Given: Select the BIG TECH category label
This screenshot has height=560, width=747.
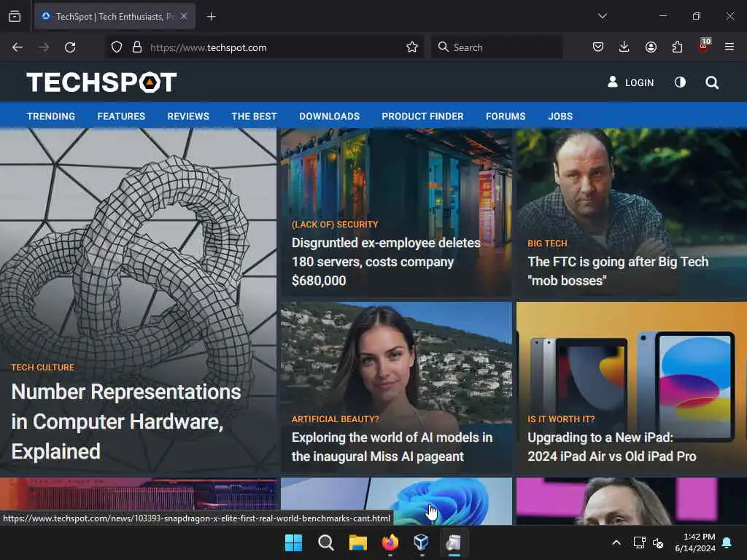Looking at the screenshot, I should tap(547, 244).
